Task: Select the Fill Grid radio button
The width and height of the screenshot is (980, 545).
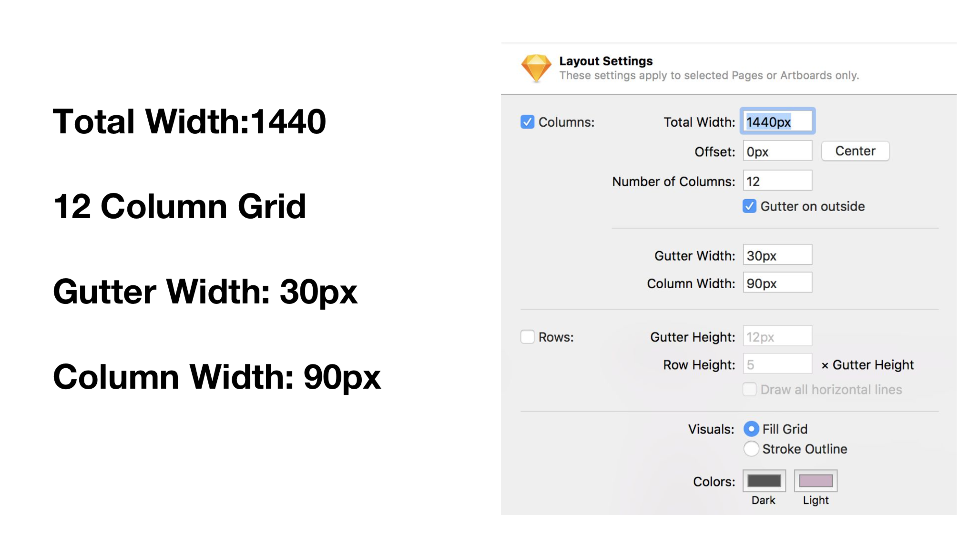Action: [x=751, y=429]
